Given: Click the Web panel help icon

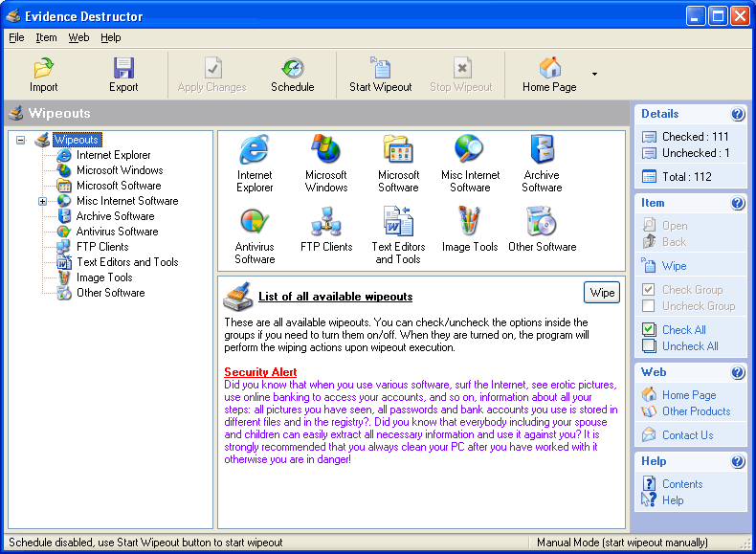Looking at the screenshot, I should click(x=737, y=372).
